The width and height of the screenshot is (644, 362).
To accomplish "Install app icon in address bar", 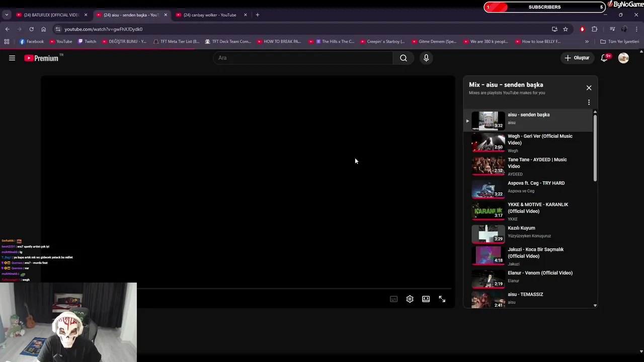I will 554,29.
